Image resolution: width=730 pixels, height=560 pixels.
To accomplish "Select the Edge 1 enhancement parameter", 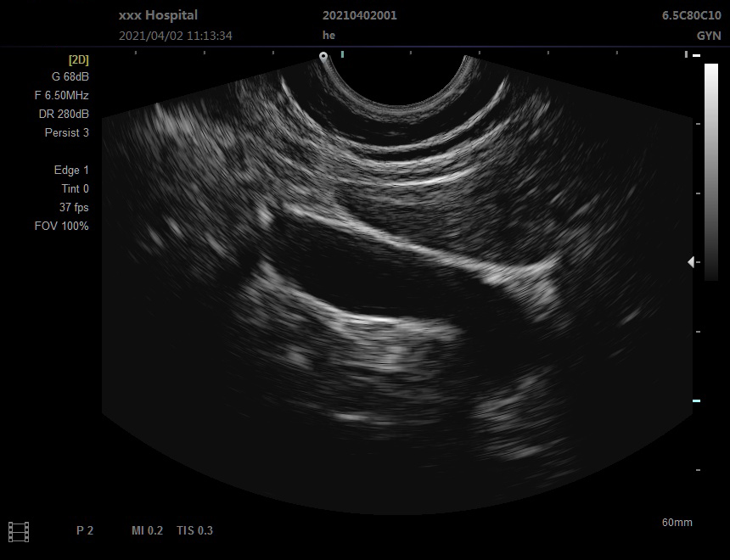I will coord(71,170).
